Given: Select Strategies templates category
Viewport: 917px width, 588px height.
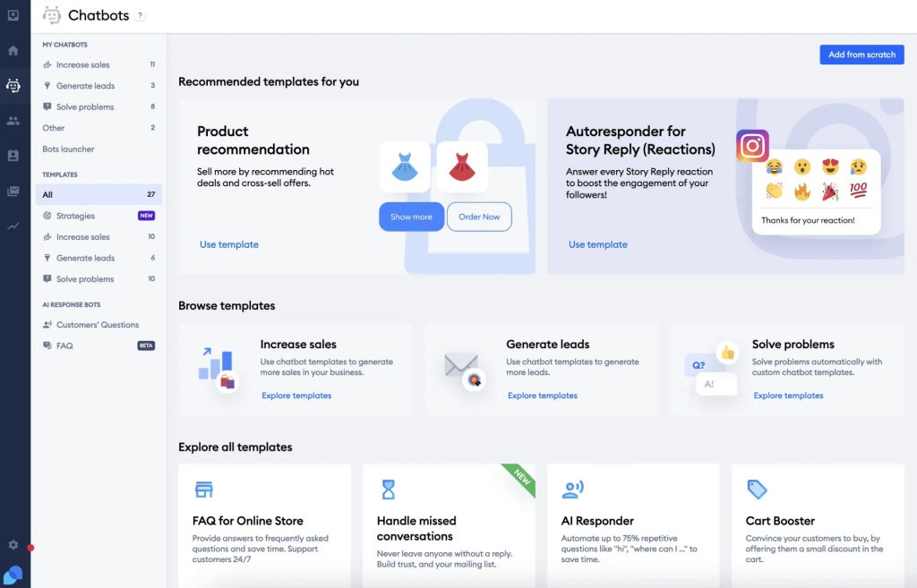Looking at the screenshot, I should point(75,216).
